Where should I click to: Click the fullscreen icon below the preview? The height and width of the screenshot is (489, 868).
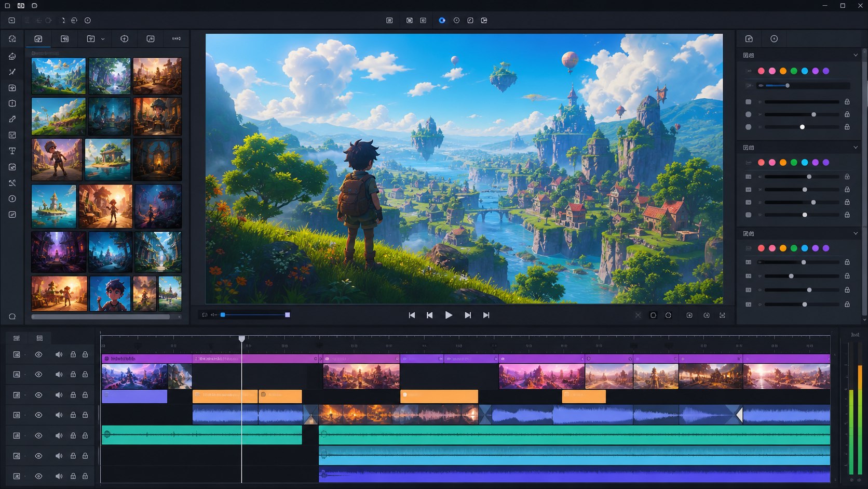722,315
